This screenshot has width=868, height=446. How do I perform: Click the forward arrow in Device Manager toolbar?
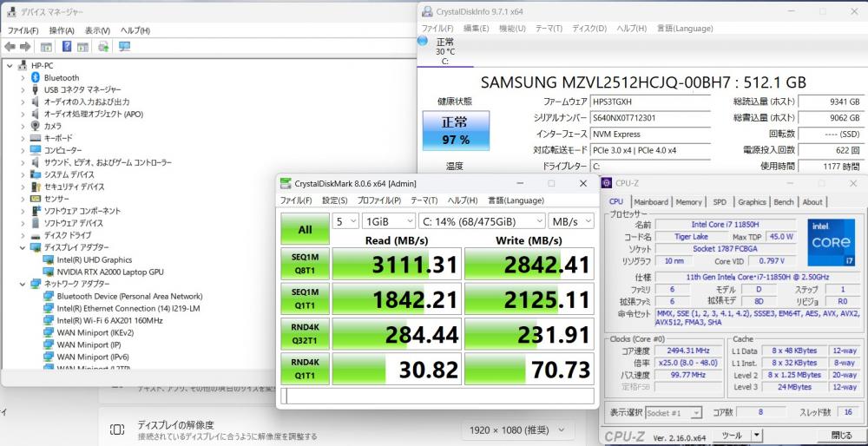(x=25, y=47)
